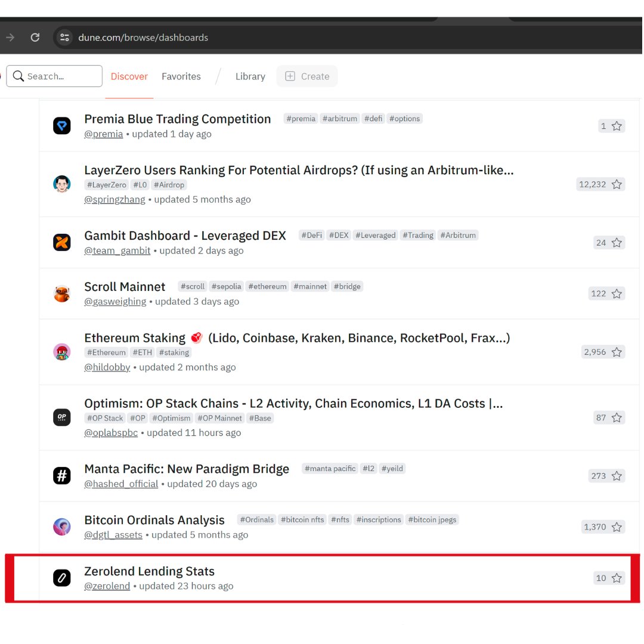
Task: Visit the @team_gambit profile
Action: [x=117, y=250]
